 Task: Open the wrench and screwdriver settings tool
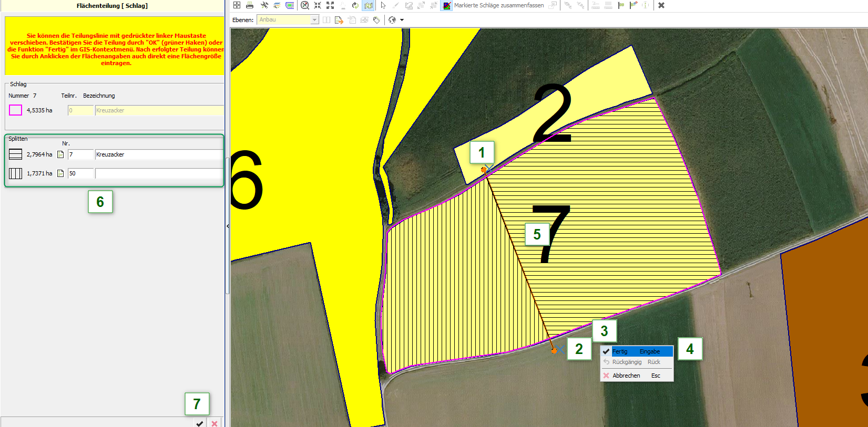pyautogui.click(x=264, y=5)
